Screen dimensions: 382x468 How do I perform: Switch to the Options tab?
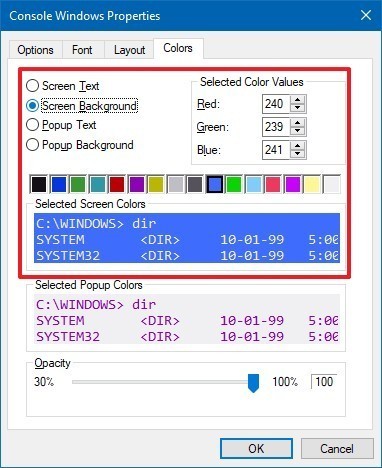coord(35,50)
